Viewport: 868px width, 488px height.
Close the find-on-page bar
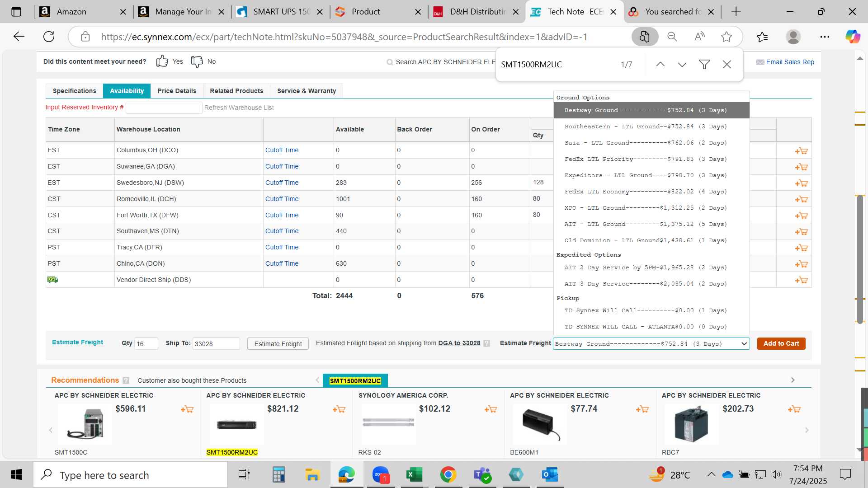(727, 65)
